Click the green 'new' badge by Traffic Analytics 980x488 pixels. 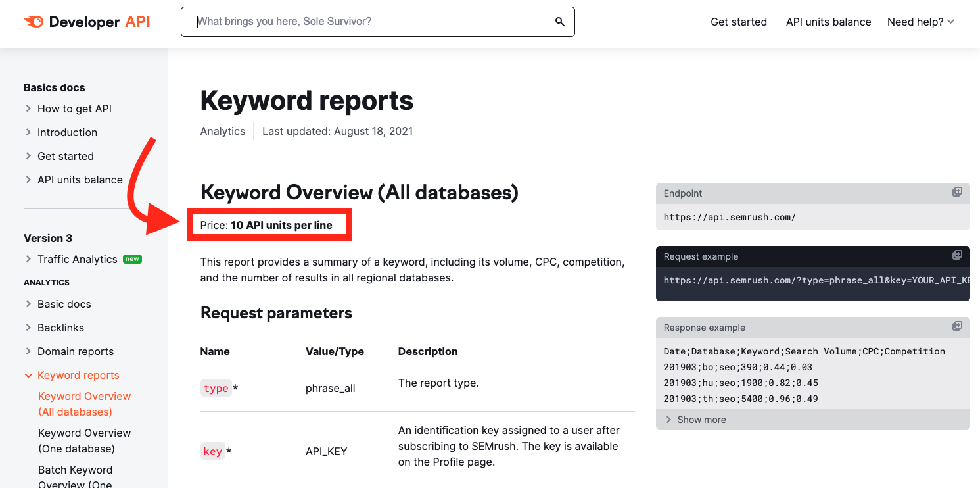point(132,259)
